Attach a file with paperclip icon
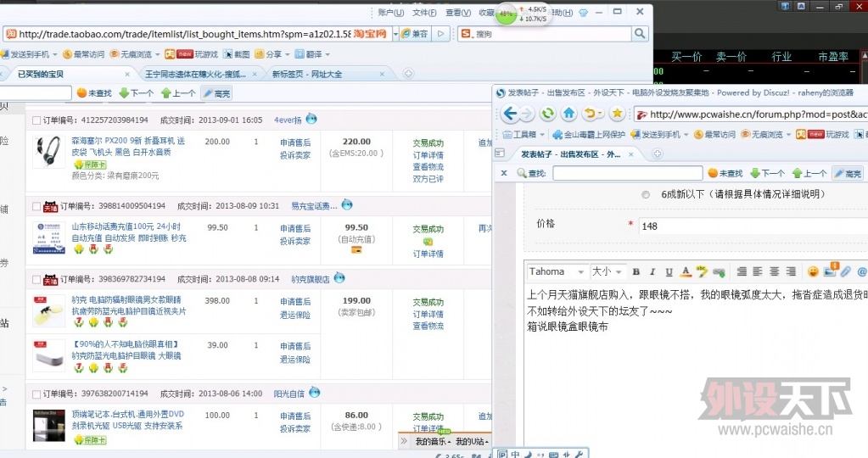868x458 pixels. (846, 271)
